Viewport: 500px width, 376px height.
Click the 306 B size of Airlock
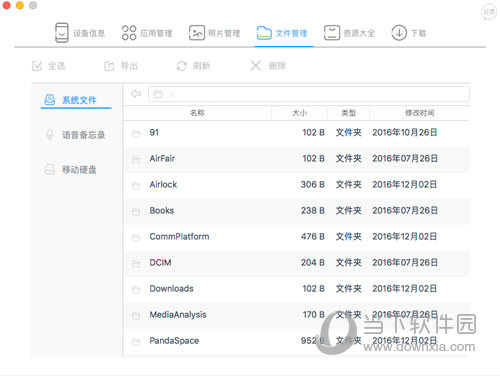[313, 184]
